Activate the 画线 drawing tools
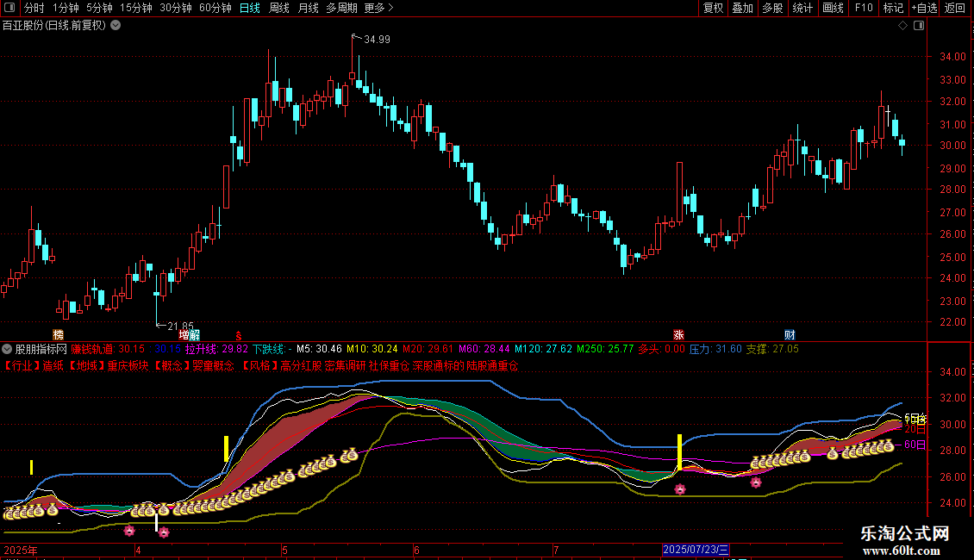This screenshot has height=560, width=974. point(833,8)
